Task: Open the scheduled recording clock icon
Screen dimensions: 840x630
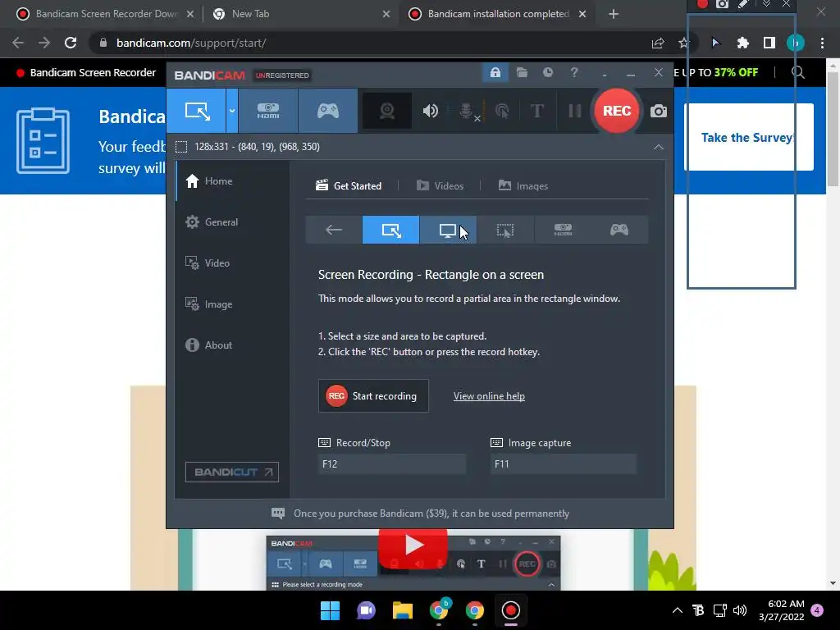Action: pos(547,72)
